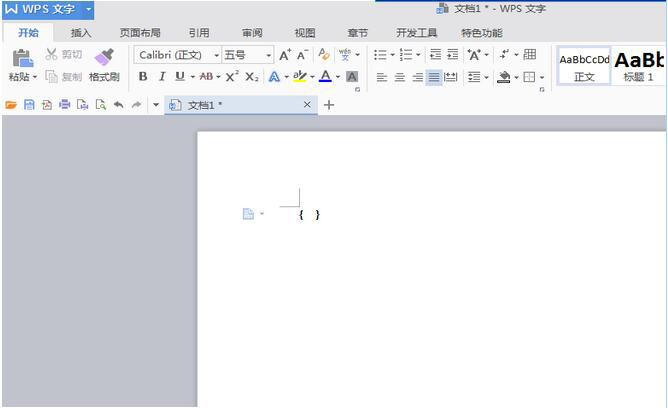Apply character shading gray A icon
This screenshot has width=668, height=408.
click(352, 77)
